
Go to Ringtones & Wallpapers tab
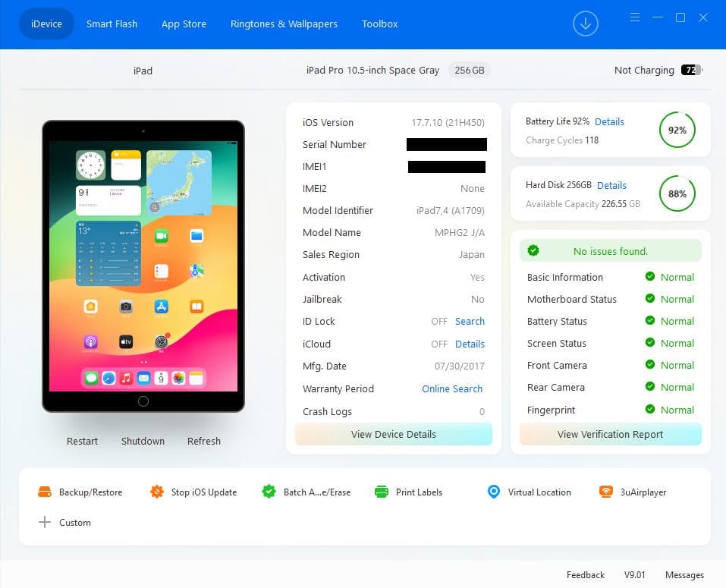click(284, 24)
